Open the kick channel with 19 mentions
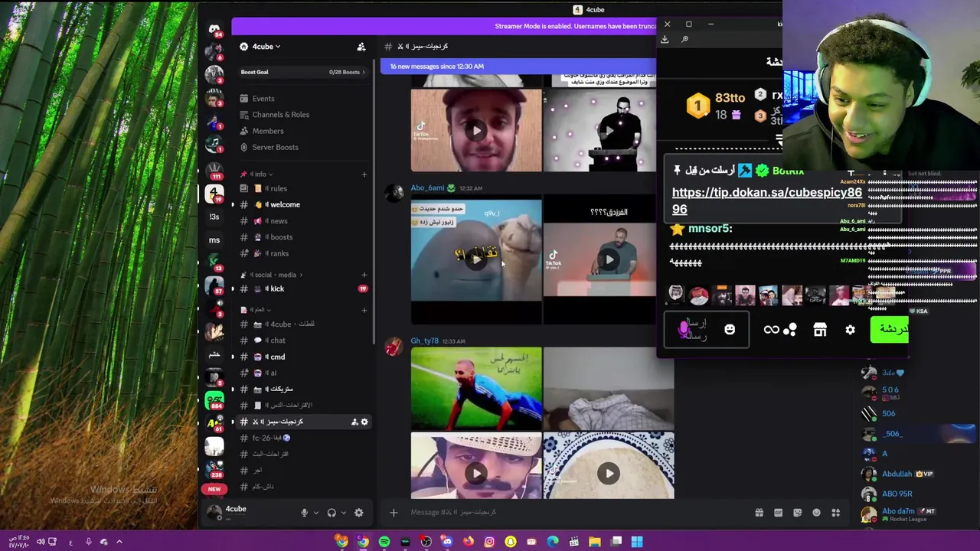This screenshot has height=551, width=980. point(303,289)
